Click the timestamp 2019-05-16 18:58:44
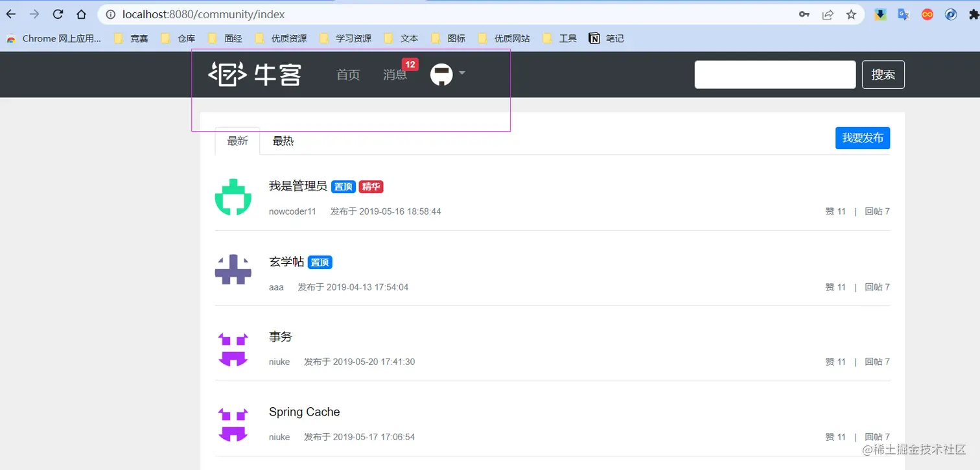Image resolution: width=980 pixels, height=470 pixels. [401, 211]
